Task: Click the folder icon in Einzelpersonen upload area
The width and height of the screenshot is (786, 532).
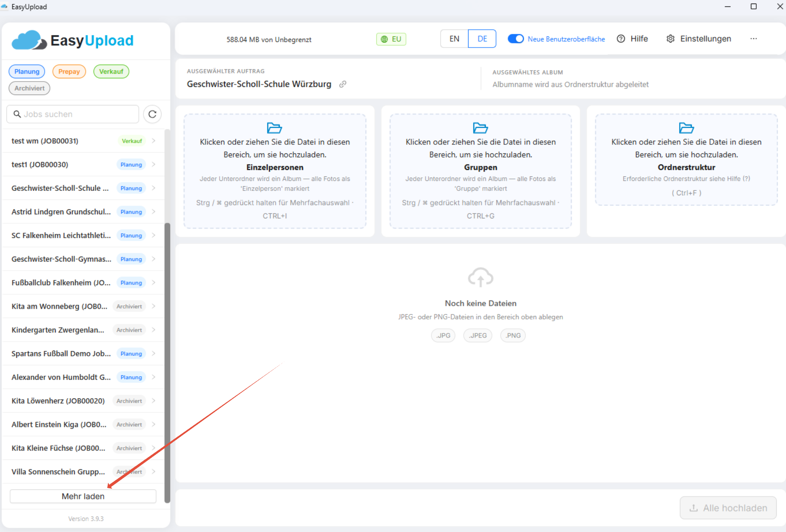Action: pos(275,128)
